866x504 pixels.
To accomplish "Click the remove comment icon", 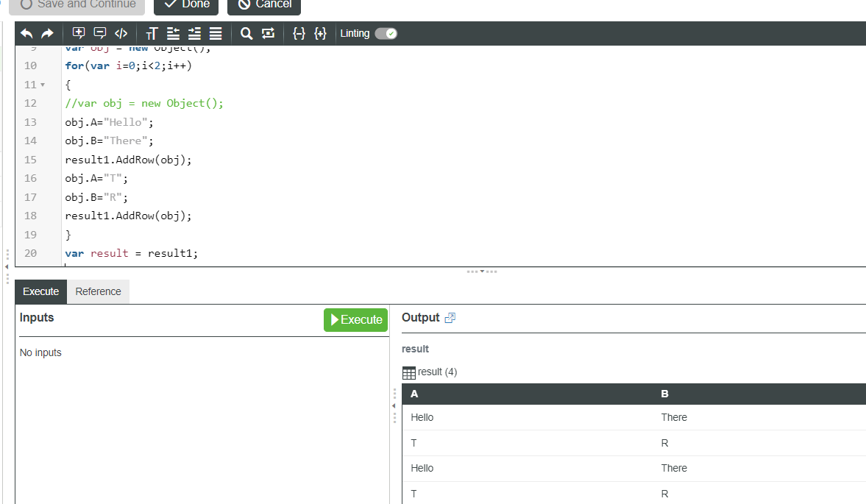I will pyautogui.click(x=100, y=33).
